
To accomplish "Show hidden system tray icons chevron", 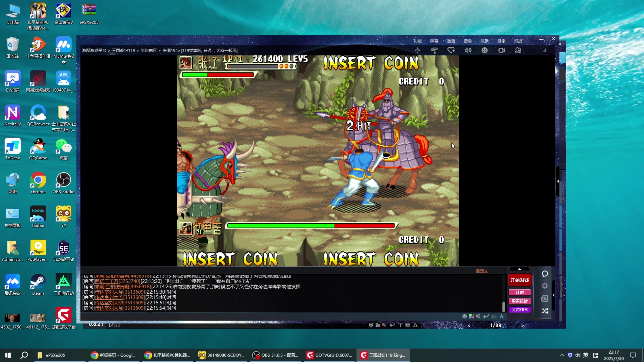I will coord(562,355).
